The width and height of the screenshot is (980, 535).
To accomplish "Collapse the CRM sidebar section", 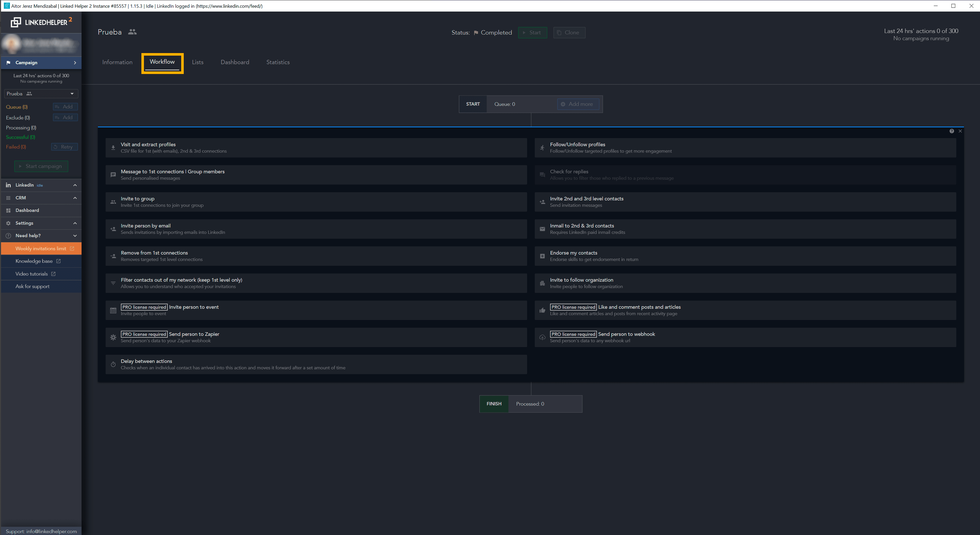I will [x=75, y=198].
